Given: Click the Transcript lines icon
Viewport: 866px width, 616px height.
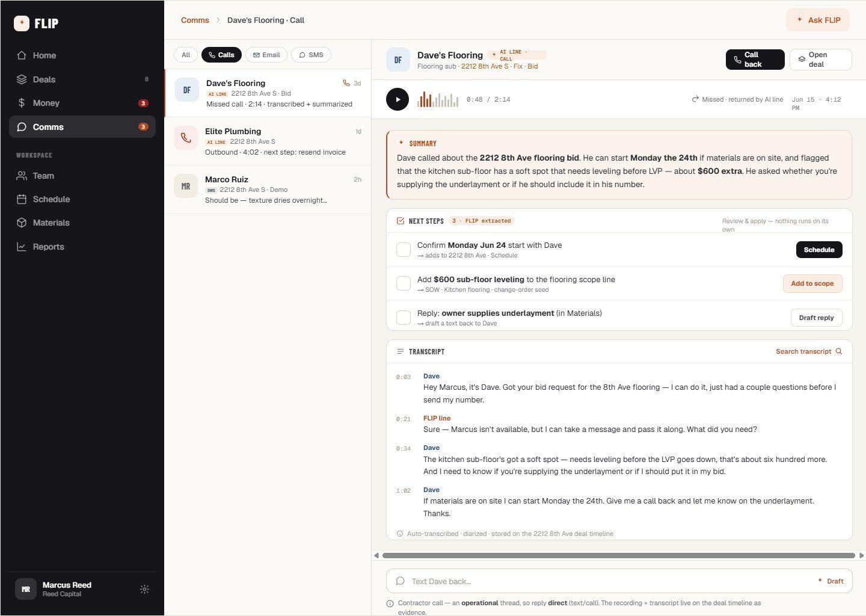Looking at the screenshot, I should (401, 351).
